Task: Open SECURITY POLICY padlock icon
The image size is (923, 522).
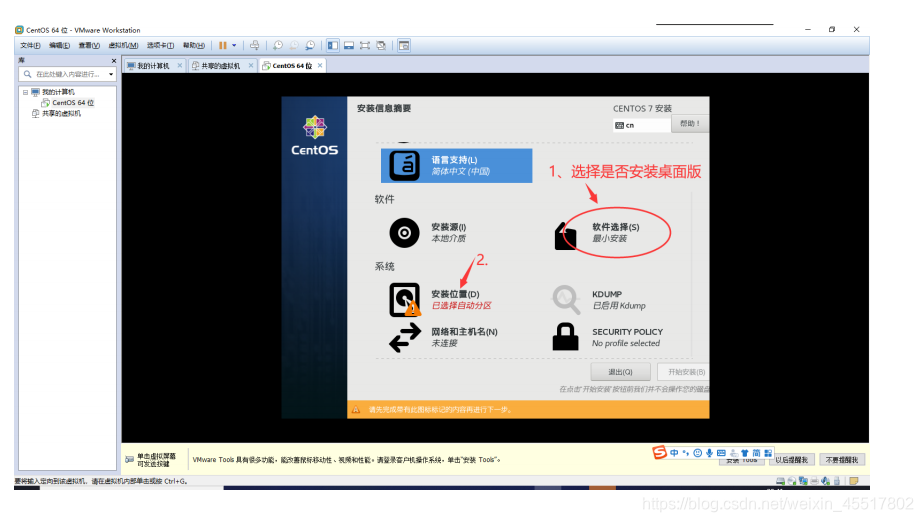Action: click(565, 337)
